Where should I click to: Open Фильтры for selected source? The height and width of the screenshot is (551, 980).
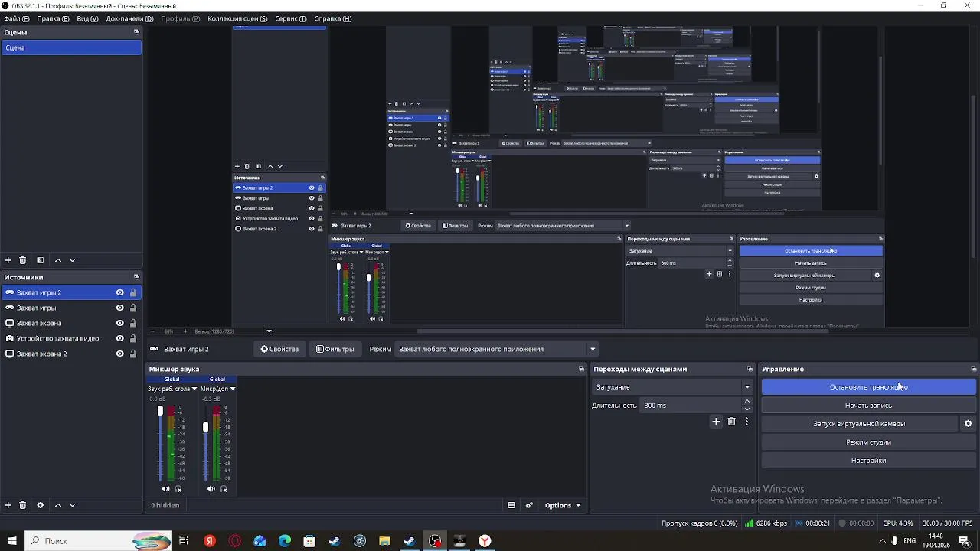(x=335, y=349)
